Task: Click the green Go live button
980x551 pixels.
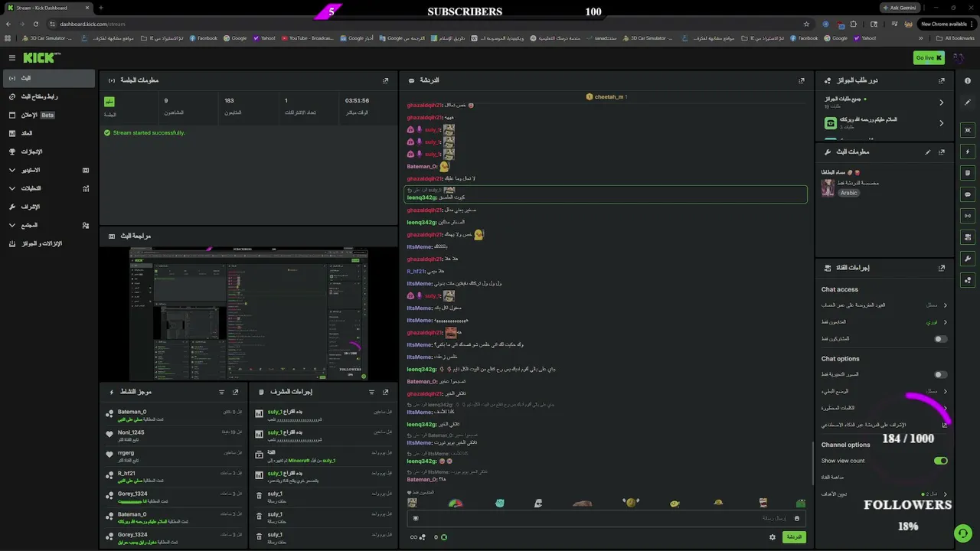Action: coord(928,57)
